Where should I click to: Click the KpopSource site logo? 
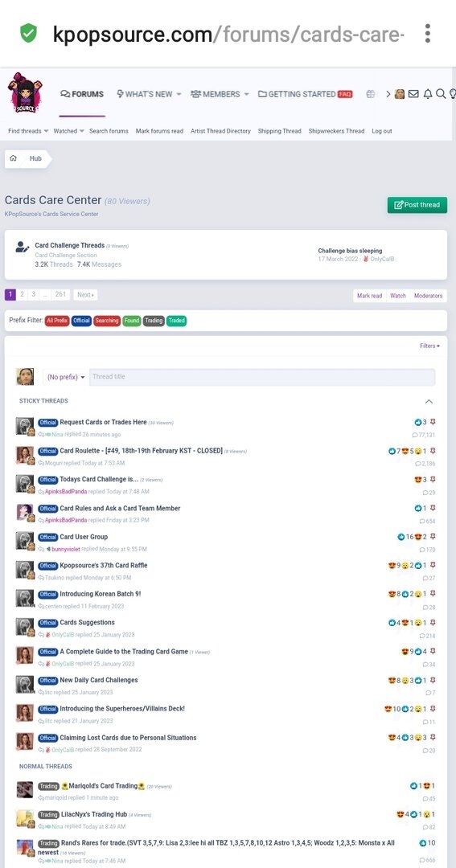tap(25, 92)
